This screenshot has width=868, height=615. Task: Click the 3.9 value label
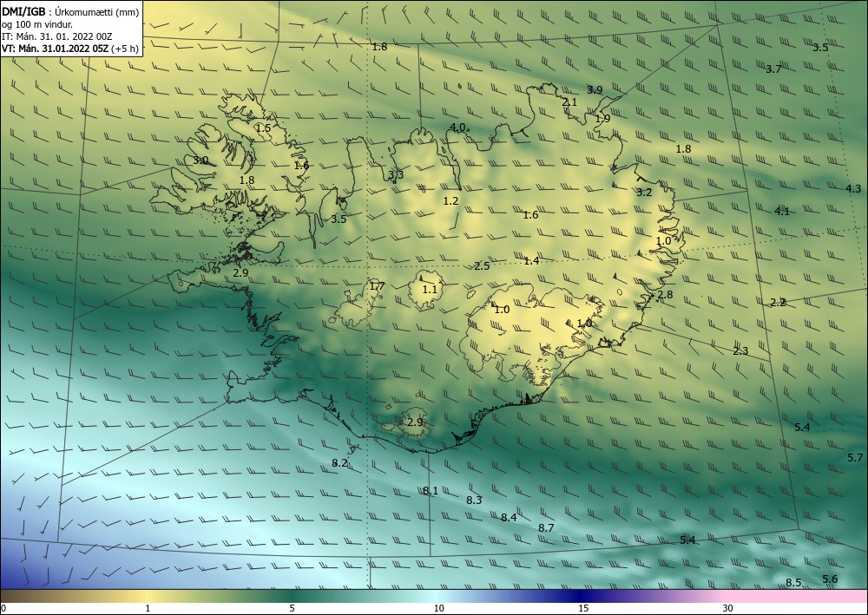coord(595,89)
